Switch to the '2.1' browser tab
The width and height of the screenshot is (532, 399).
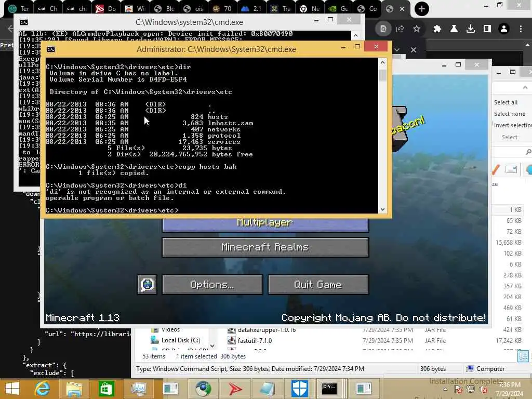tap(251, 9)
